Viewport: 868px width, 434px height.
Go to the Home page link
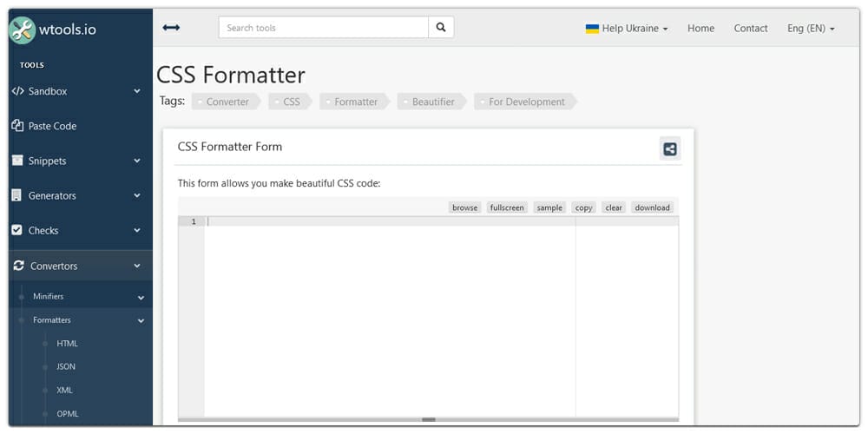click(700, 29)
